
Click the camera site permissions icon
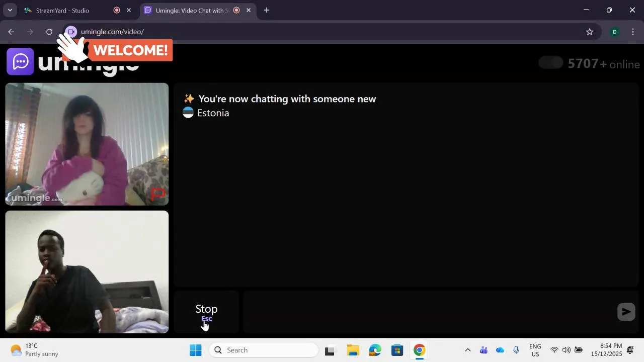click(x=71, y=32)
